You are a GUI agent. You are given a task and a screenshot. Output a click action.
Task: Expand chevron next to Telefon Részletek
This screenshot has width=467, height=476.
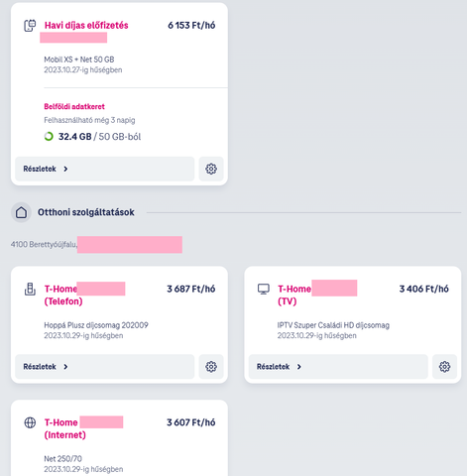coord(65,367)
